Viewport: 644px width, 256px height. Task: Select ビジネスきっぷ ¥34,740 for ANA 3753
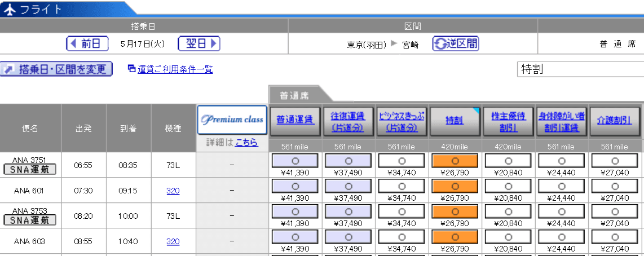pos(402,212)
